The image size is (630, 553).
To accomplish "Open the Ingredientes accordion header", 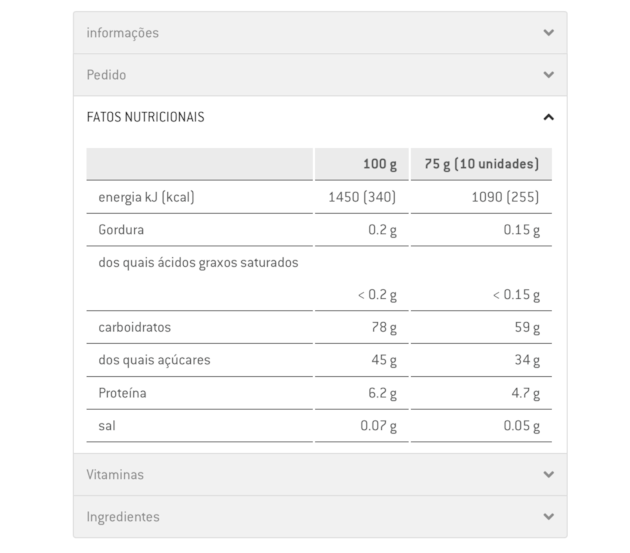I will pos(320,516).
